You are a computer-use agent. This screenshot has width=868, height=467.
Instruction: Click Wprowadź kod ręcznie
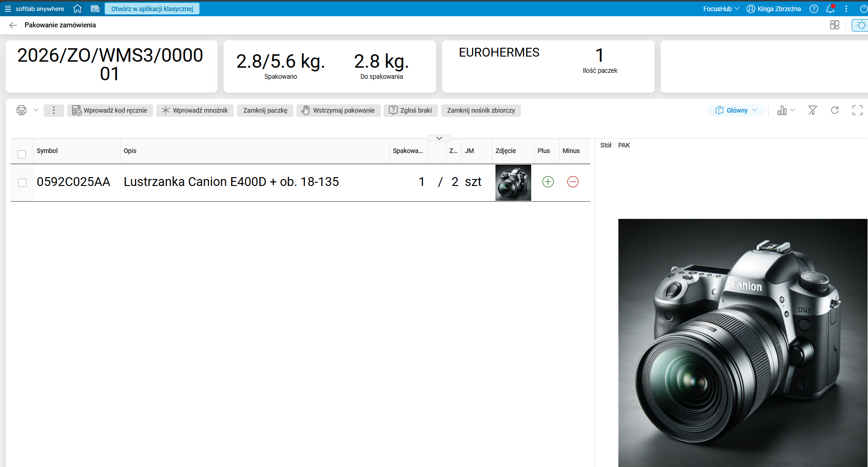(x=110, y=110)
